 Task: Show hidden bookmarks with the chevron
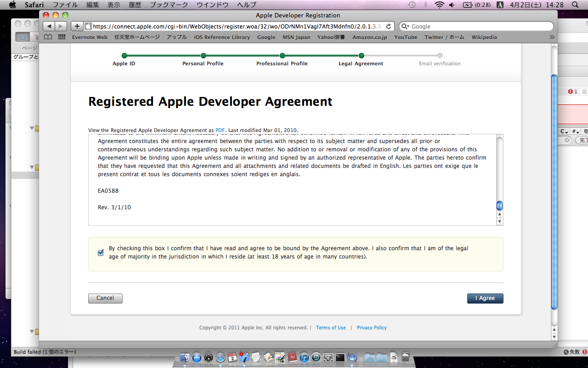[x=552, y=37]
